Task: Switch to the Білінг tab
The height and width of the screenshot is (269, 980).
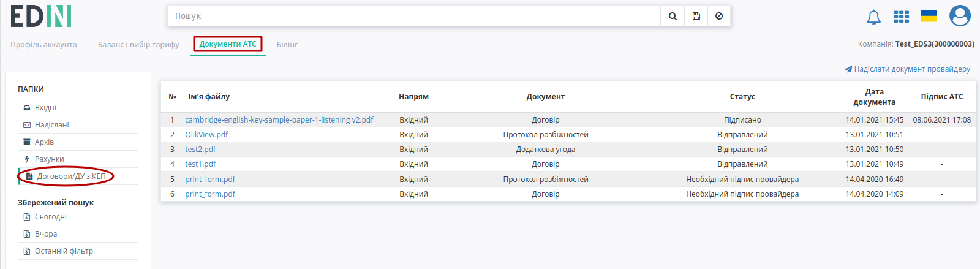Action: tap(287, 44)
